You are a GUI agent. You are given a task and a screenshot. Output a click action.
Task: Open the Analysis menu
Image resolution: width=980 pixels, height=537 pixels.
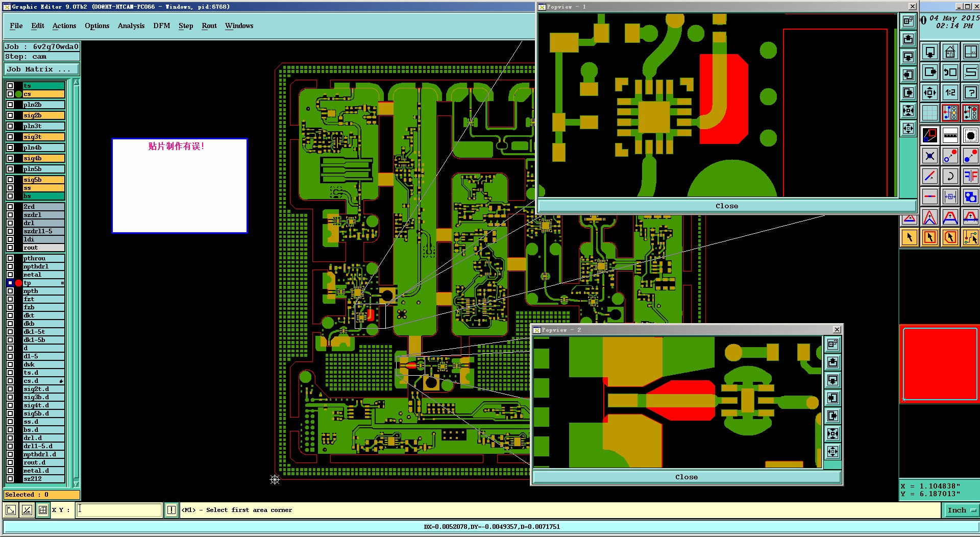pyautogui.click(x=131, y=26)
